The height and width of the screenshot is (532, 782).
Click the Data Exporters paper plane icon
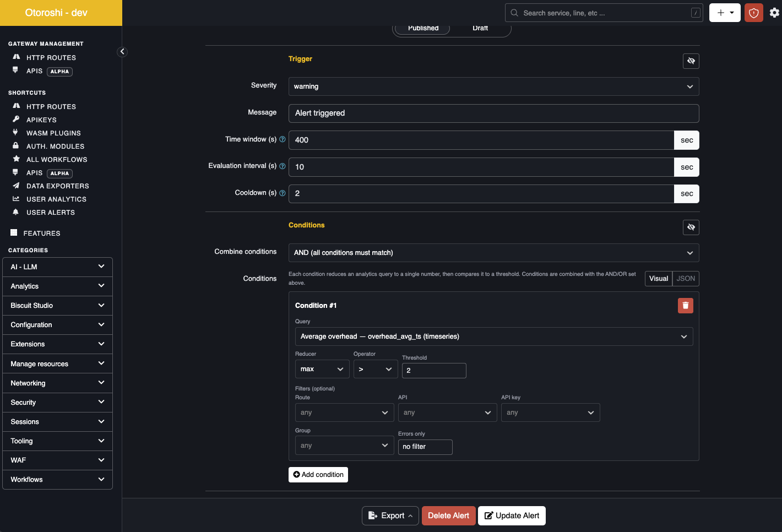16,186
